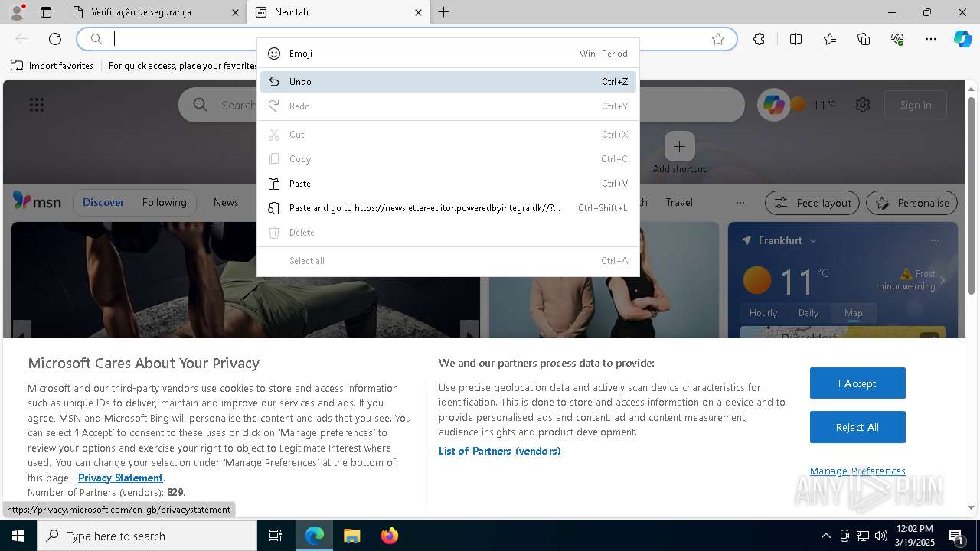Launch Firefox from taskbar

(389, 536)
